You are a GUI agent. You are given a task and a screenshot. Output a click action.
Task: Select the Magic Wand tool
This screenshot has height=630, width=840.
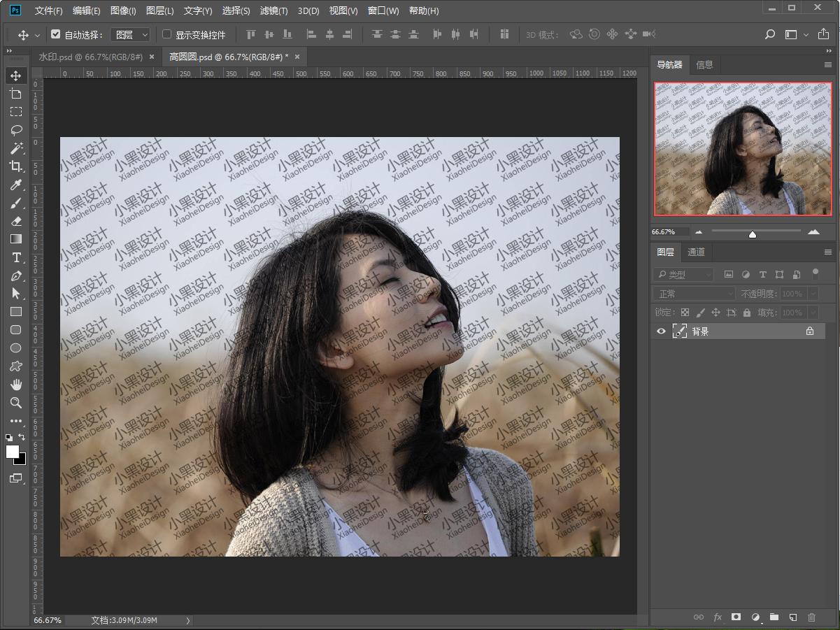coord(16,148)
